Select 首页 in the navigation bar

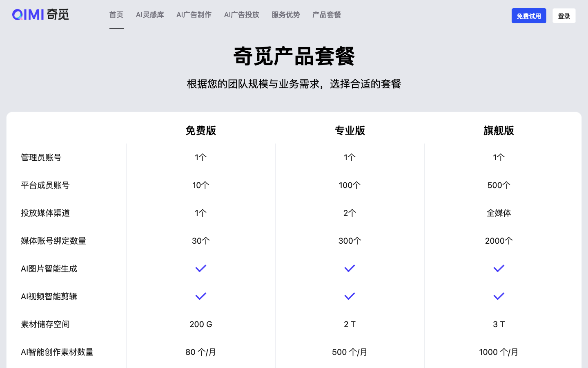pyautogui.click(x=116, y=15)
